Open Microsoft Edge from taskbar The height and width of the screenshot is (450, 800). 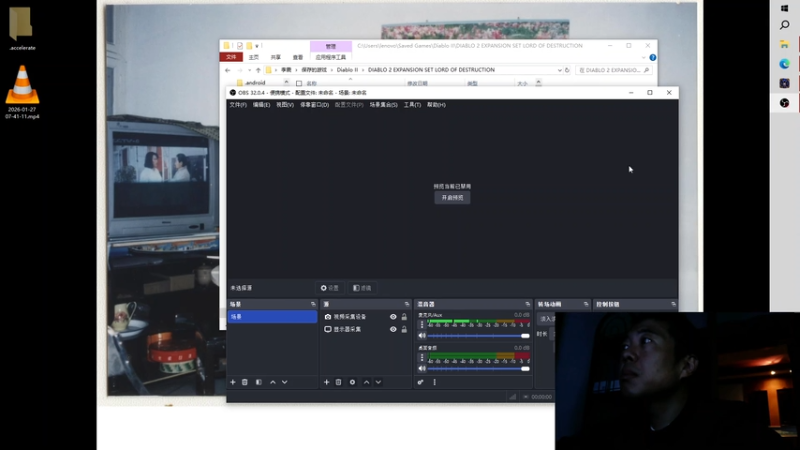[x=785, y=64]
